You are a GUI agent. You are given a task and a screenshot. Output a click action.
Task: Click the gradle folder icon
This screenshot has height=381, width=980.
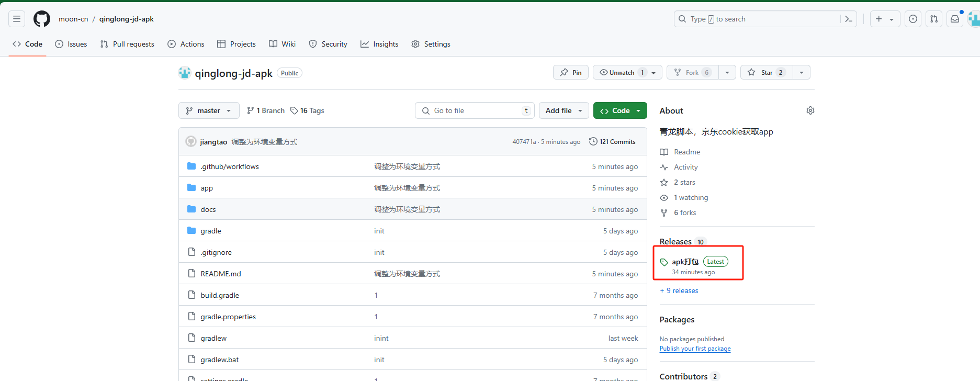pyautogui.click(x=192, y=230)
